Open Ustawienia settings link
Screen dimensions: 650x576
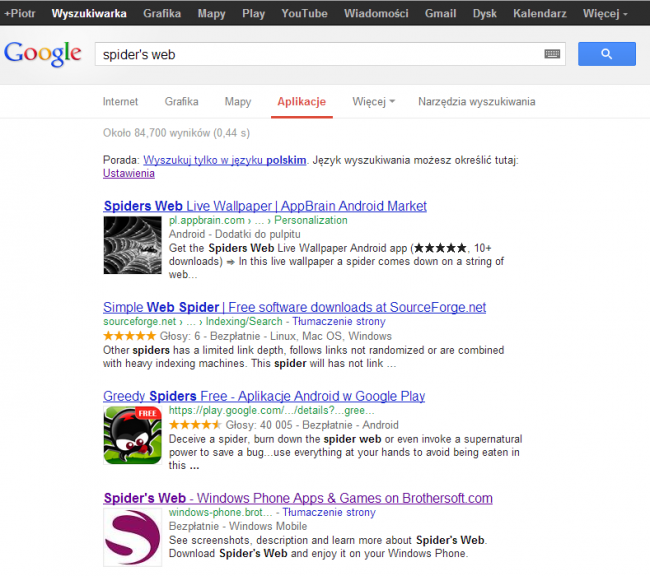(x=129, y=173)
